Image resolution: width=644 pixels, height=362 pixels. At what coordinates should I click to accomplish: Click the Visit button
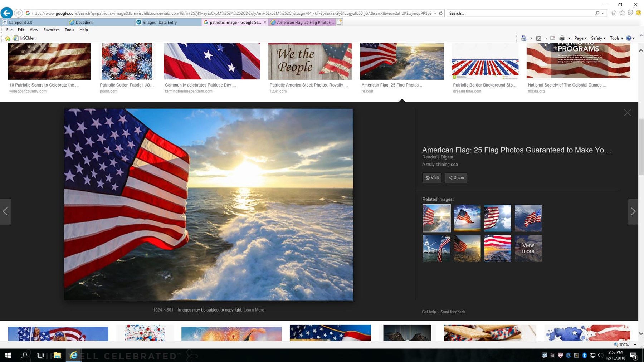[432, 178]
